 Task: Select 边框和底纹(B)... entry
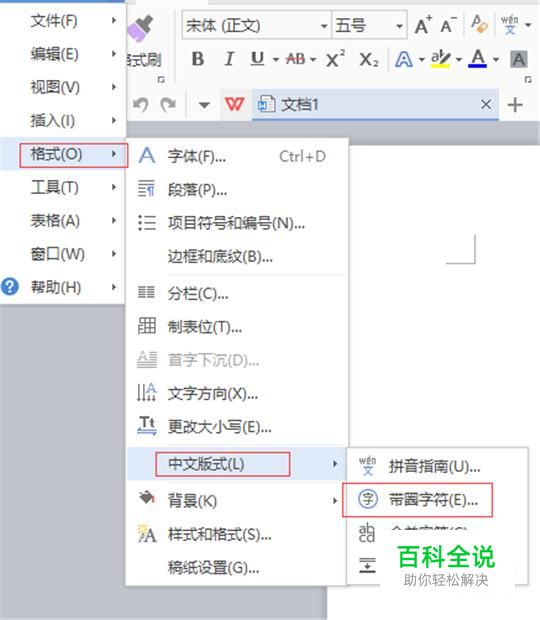pyautogui.click(x=237, y=257)
